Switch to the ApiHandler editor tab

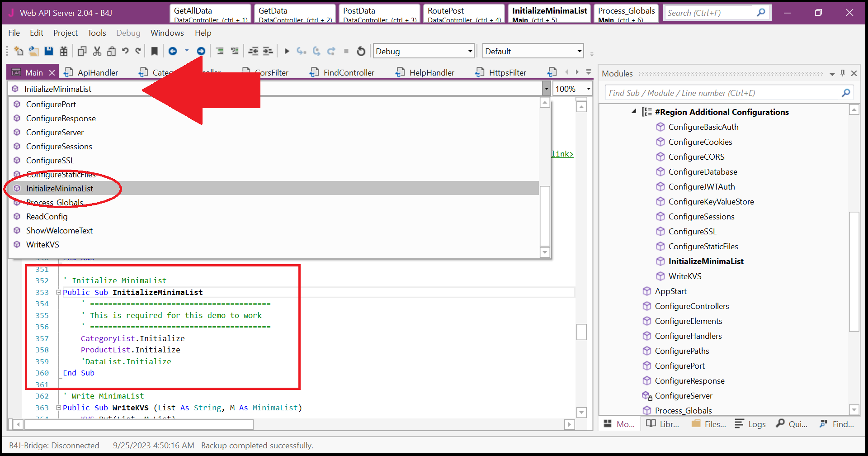tap(91, 72)
